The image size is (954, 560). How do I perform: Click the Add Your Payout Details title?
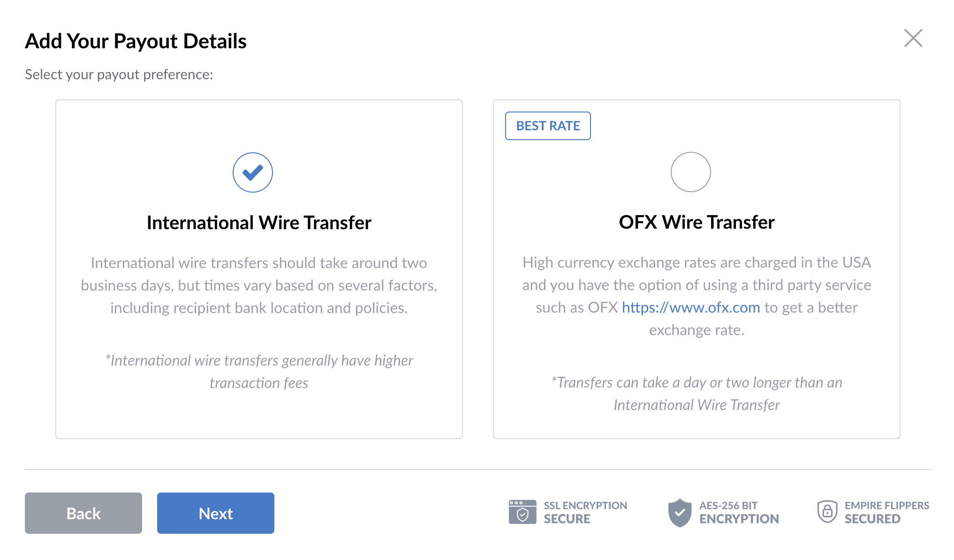pos(136,41)
